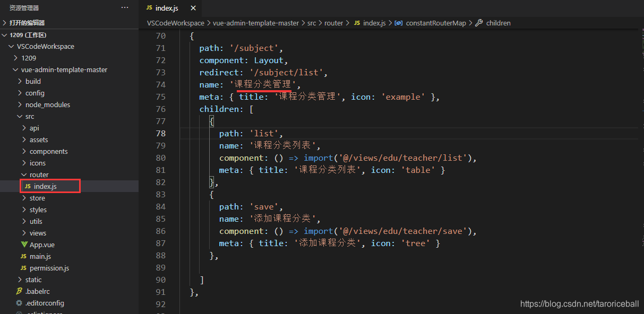Click the '/subject/list' redirect string
Screen dimensions: 644x314
pos(287,72)
